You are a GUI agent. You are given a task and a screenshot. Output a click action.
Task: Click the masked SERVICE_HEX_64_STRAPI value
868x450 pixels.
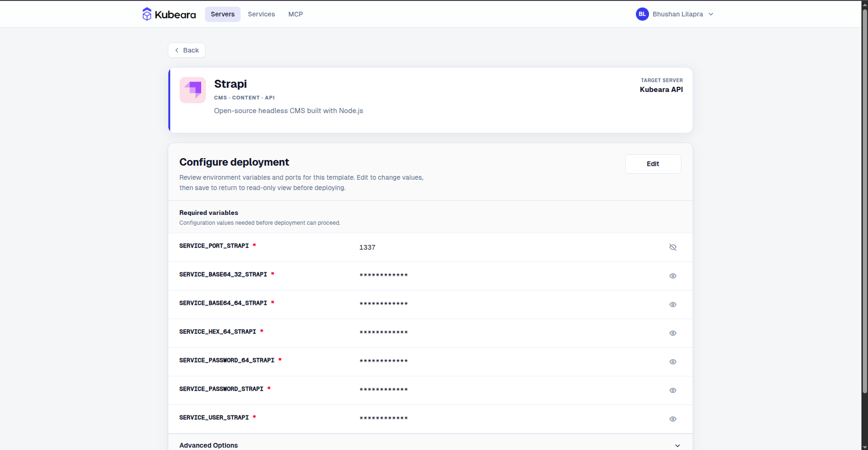(384, 333)
